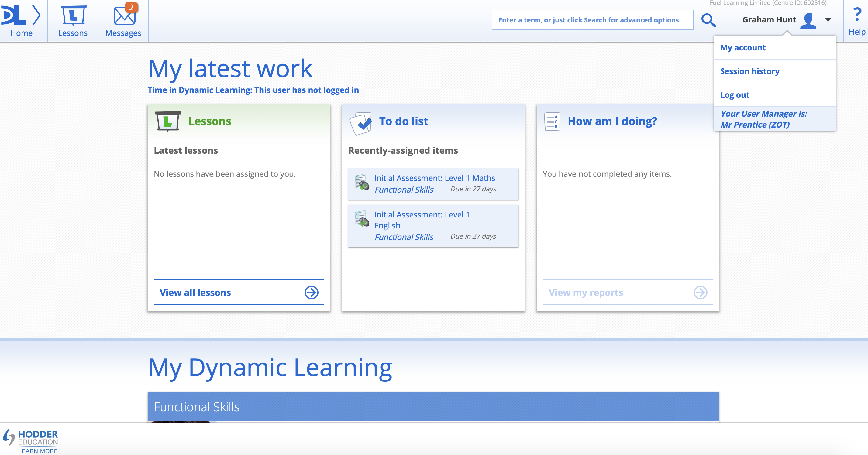Choose Log out from the user menu
Image resolution: width=868 pixels, height=455 pixels.
774,95
